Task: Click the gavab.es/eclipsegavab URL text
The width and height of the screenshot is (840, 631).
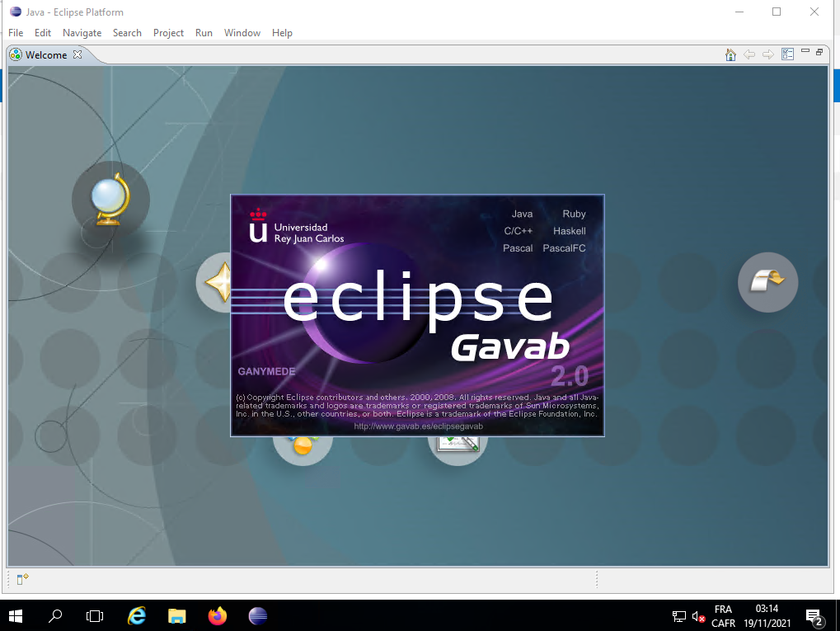Action: click(419, 426)
